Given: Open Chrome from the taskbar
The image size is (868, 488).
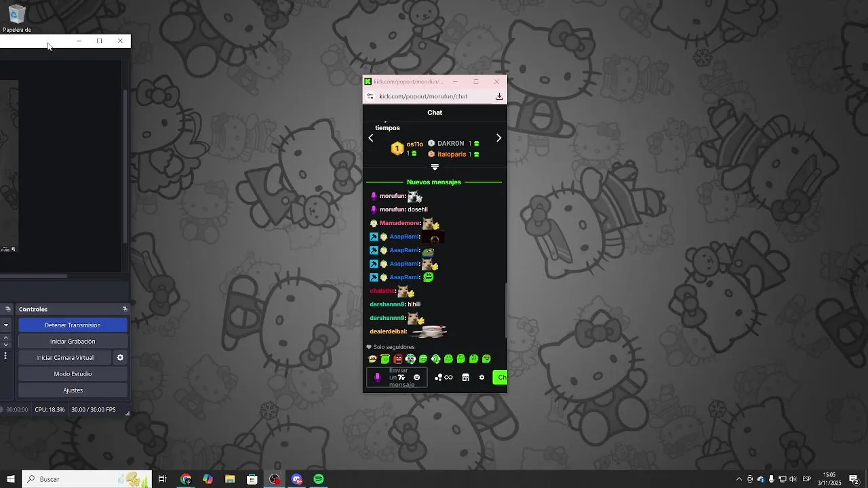Looking at the screenshot, I should pos(186,479).
